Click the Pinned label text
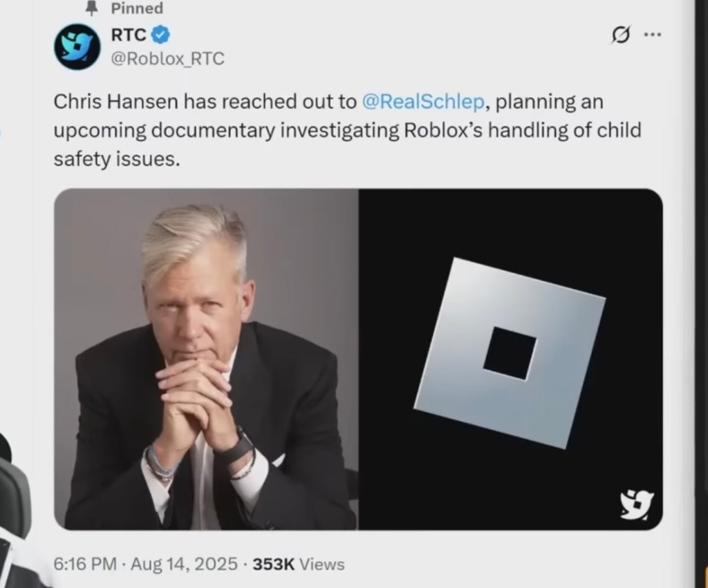Viewport: 708px width, 588px height. pyautogui.click(x=138, y=8)
